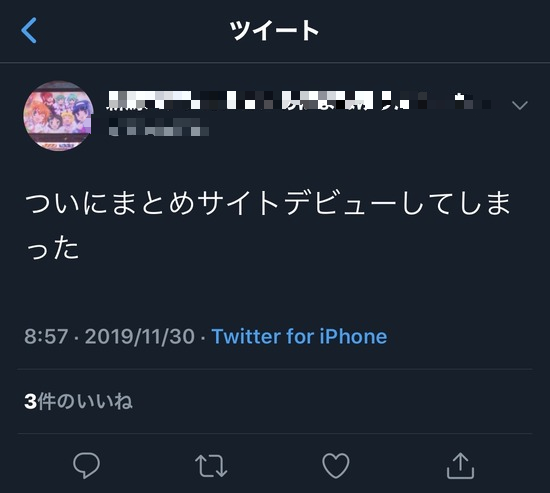Open the Twitter for iPhone link
The image size is (550, 493).
(299, 336)
